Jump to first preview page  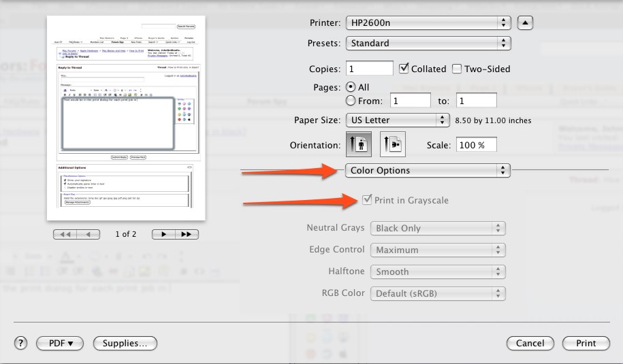point(65,234)
